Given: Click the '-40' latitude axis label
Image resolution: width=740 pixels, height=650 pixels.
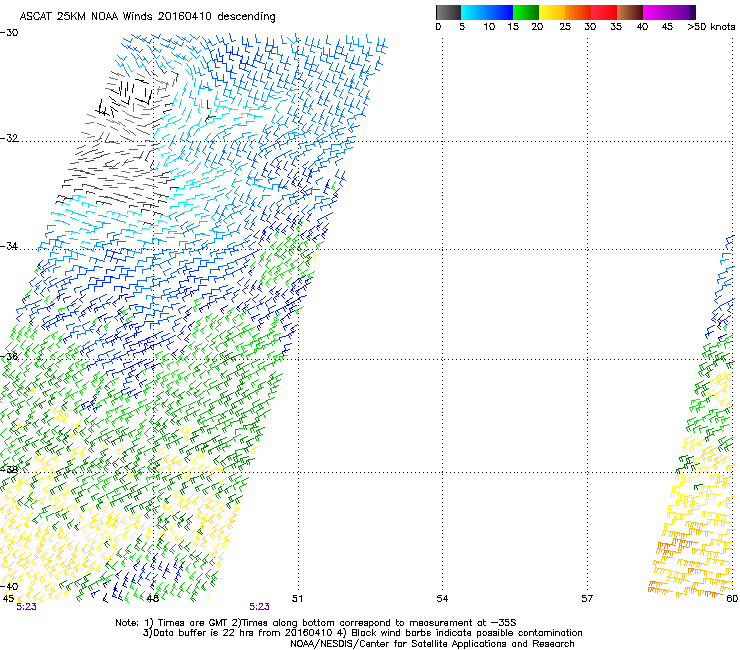Looking at the screenshot, I should tap(9, 586).
